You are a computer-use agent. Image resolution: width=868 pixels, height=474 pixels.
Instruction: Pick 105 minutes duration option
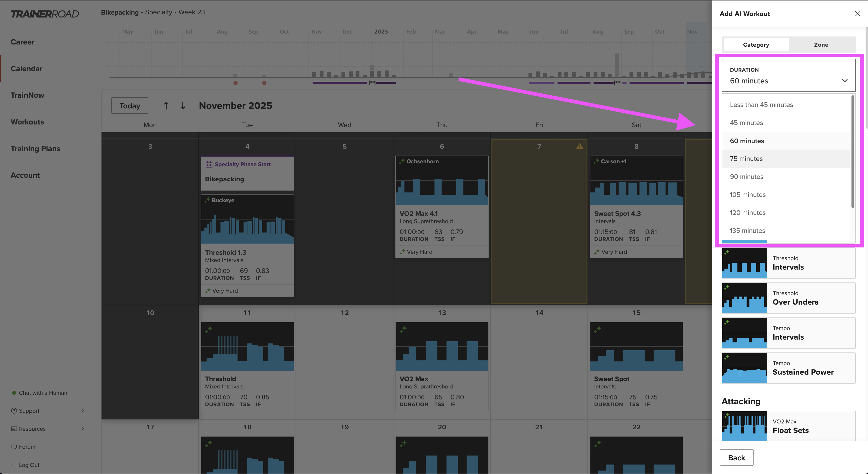click(786, 195)
